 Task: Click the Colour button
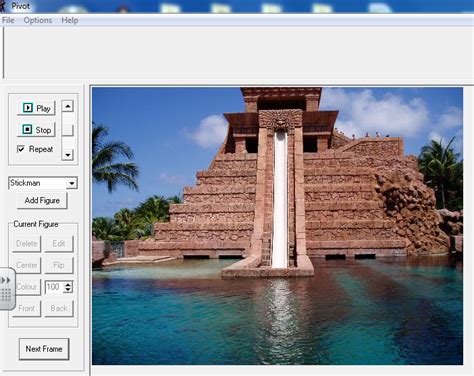pyautogui.click(x=27, y=287)
